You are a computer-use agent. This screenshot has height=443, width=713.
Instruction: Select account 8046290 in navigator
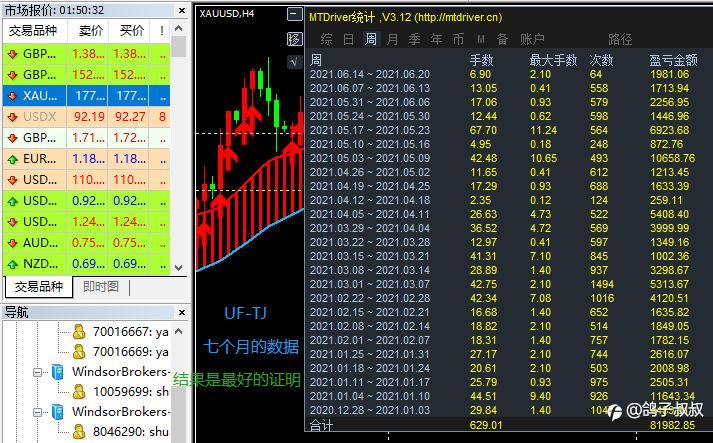(131, 431)
